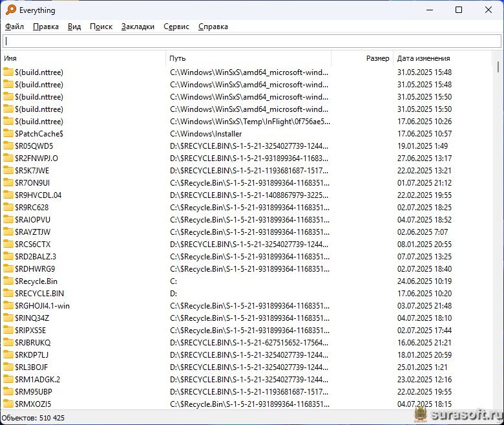Click the date 07.07.2025 13:25
The height and width of the screenshot is (425, 504).
[425, 256]
